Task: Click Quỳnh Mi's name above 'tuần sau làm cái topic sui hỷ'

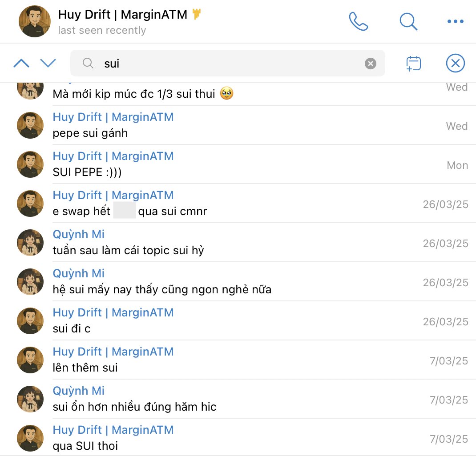Action: [x=78, y=234]
